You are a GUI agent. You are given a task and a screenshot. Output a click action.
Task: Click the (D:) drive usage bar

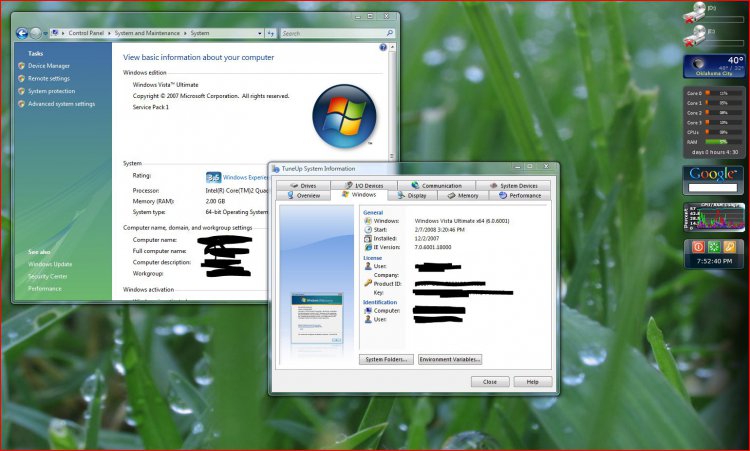[x=725, y=20]
